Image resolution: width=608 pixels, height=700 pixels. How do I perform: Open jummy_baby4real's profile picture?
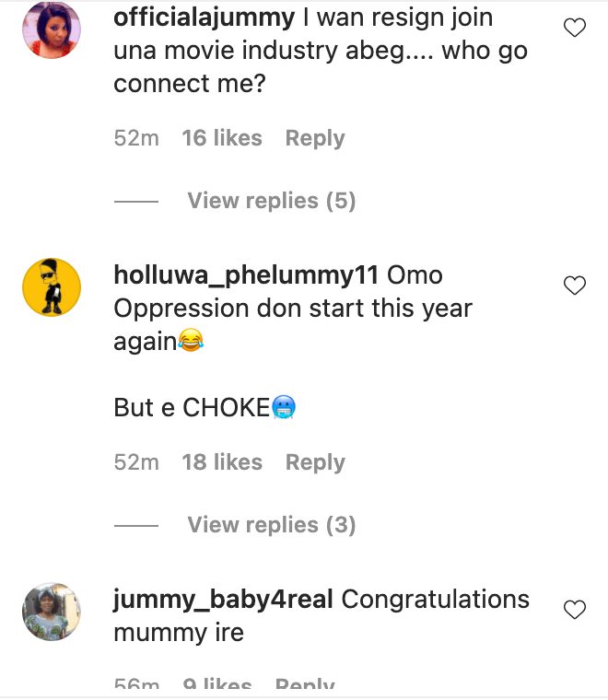tap(52, 612)
